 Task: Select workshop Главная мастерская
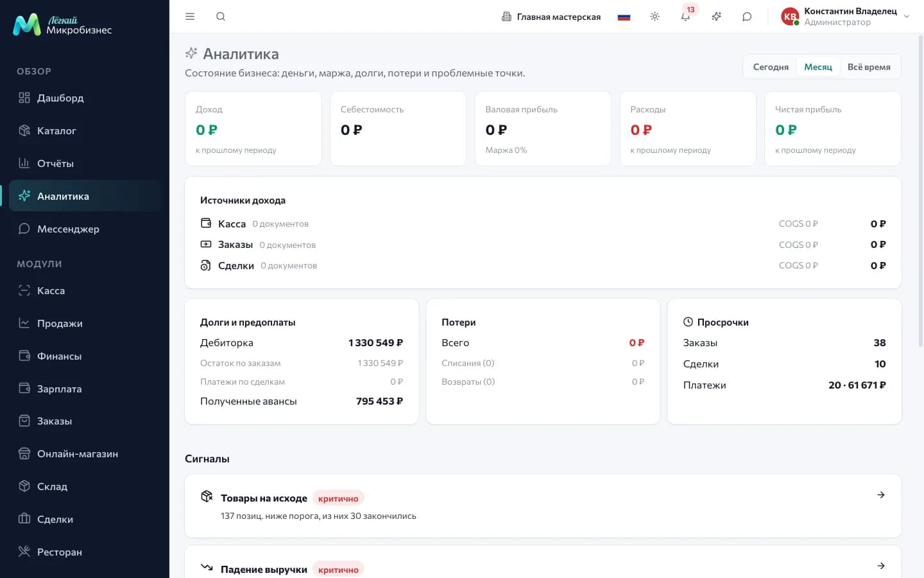click(551, 17)
